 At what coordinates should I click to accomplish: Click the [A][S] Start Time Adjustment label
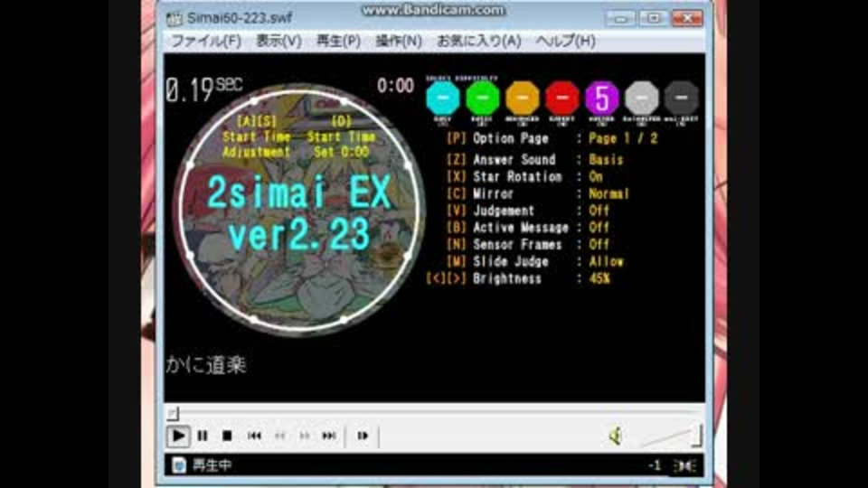(x=256, y=136)
